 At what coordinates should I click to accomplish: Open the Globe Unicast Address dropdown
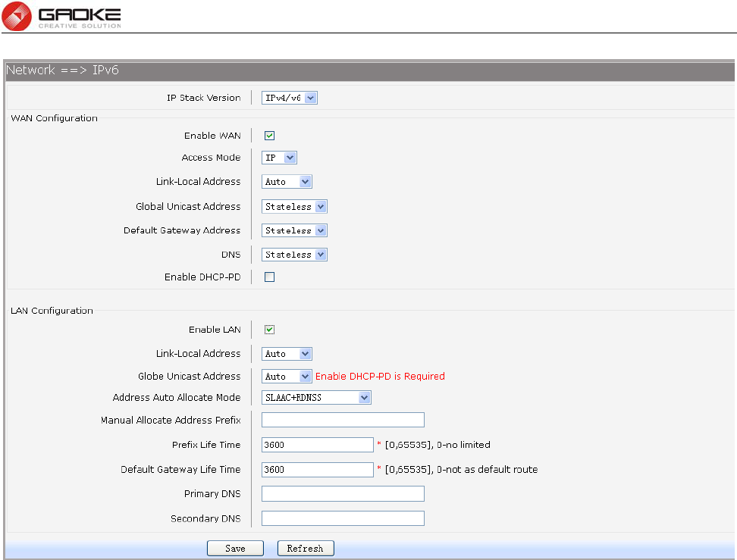pyautogui.click(x=287, y=377)
